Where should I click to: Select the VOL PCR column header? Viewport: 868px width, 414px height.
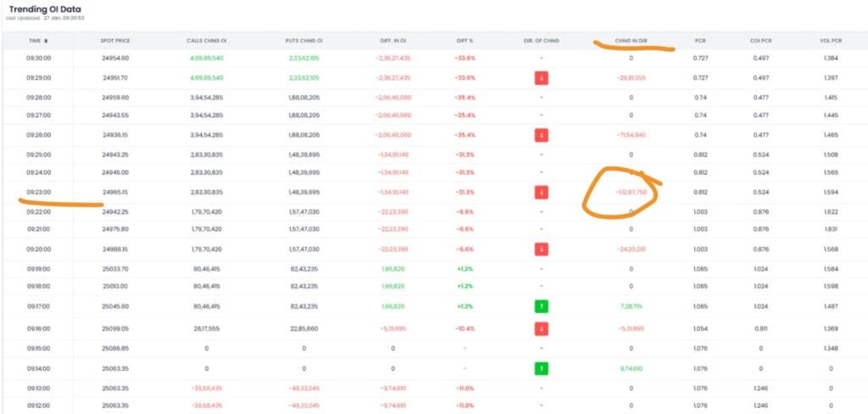(x=832, y=41)
